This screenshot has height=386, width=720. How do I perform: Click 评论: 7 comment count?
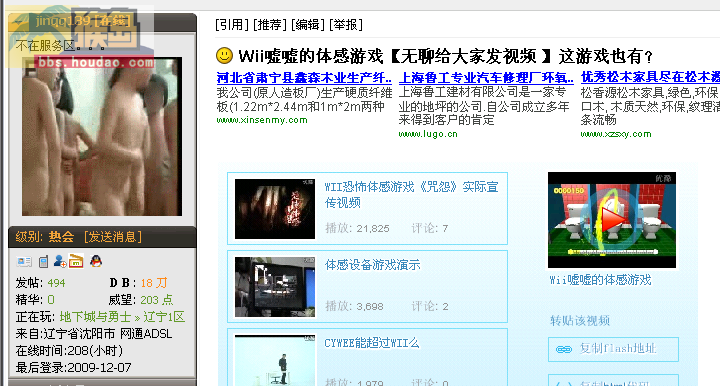[430, 228]
